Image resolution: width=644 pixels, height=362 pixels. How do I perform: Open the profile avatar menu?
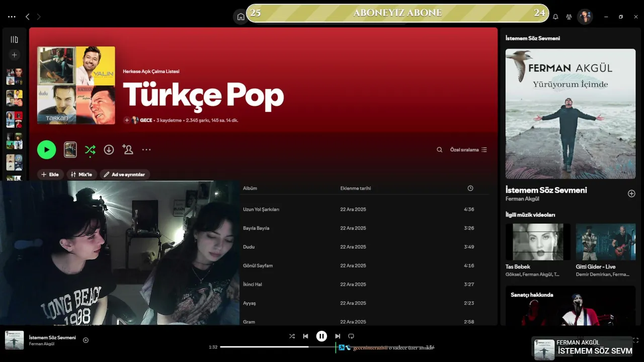585,17
